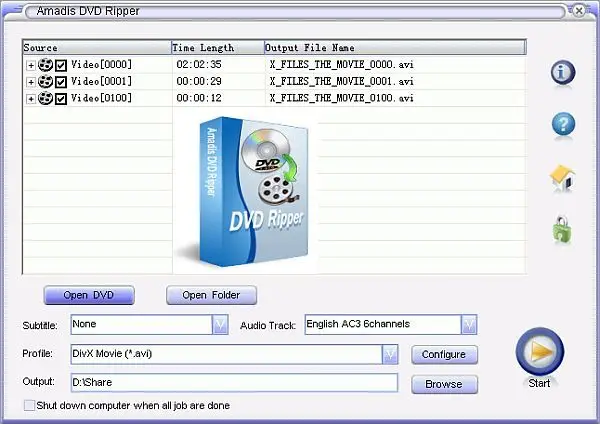This screenshot has height=424, width=600.
Task: Click the Output File Name column header
Action: pos(395,47)
